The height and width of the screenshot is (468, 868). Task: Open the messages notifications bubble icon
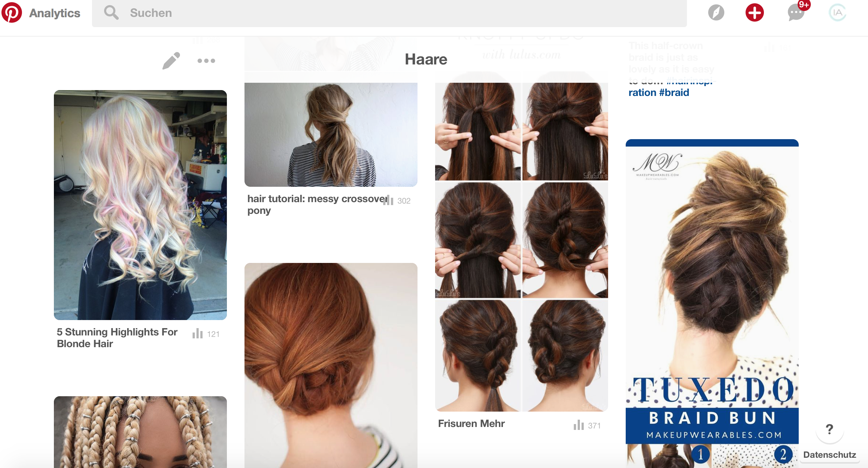[796, 13]
